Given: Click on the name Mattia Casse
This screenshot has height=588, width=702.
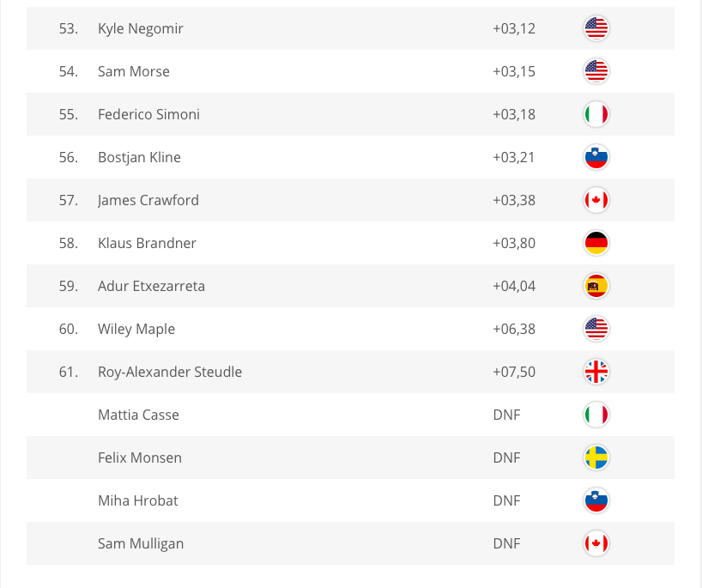Looking at the screenshot, I should point(138,415).
